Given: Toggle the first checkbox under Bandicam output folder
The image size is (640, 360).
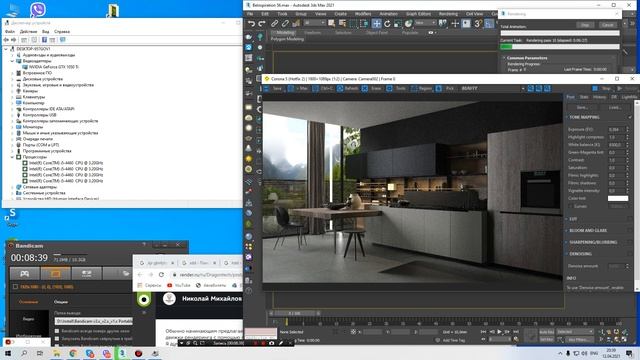Looking at the screenshot, I should tap(57, 331).
